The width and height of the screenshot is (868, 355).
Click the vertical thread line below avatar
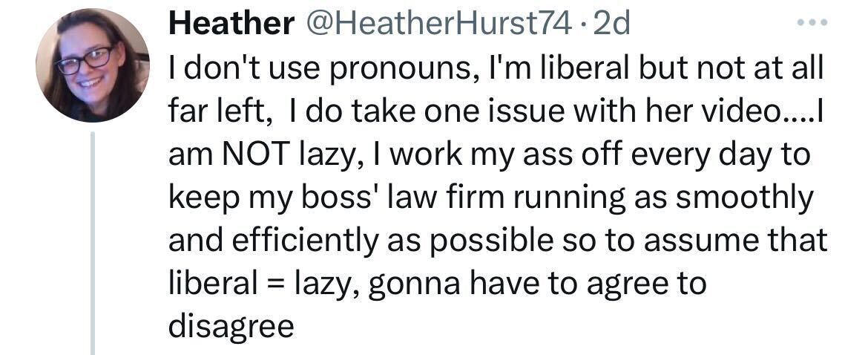click(x=93, y=243)
